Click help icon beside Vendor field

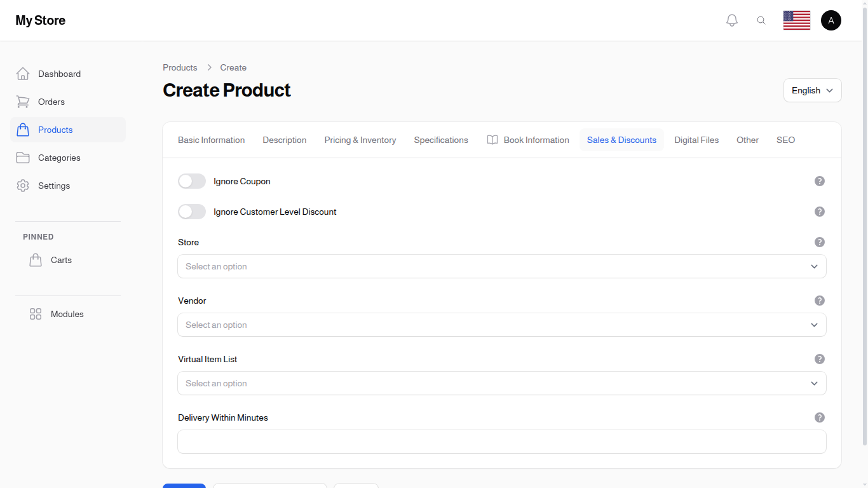[820, 301]
